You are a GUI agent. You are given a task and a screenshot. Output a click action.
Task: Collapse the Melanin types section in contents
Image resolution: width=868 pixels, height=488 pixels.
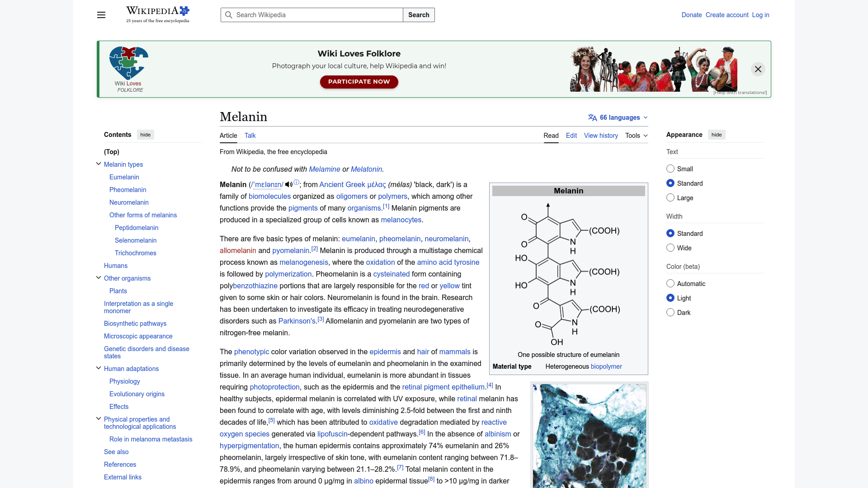coord(99,164)
